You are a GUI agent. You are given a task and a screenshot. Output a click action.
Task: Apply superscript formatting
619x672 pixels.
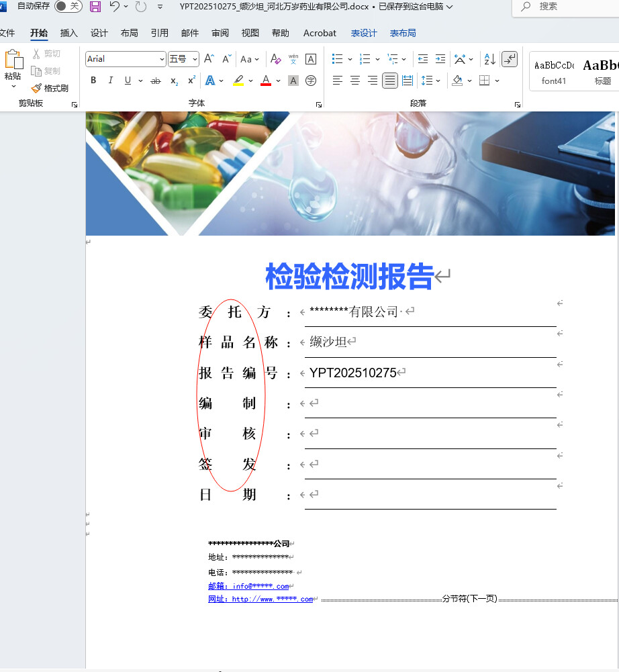191,80
